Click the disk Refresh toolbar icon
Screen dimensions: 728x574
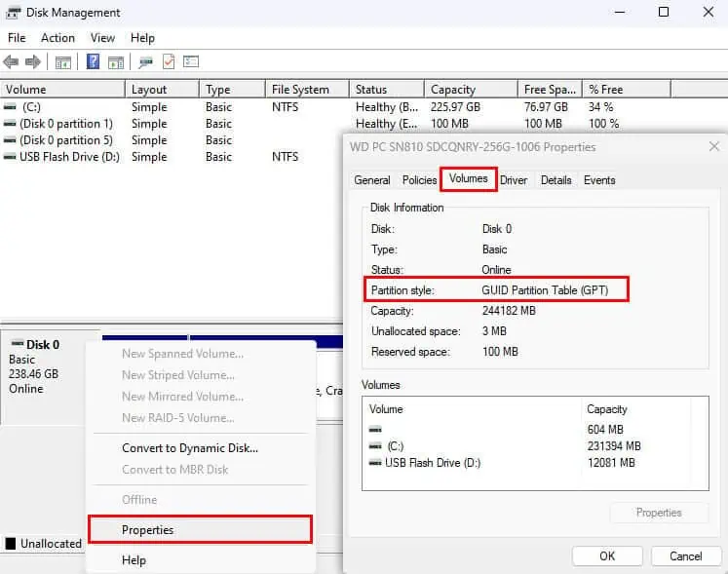145,62
